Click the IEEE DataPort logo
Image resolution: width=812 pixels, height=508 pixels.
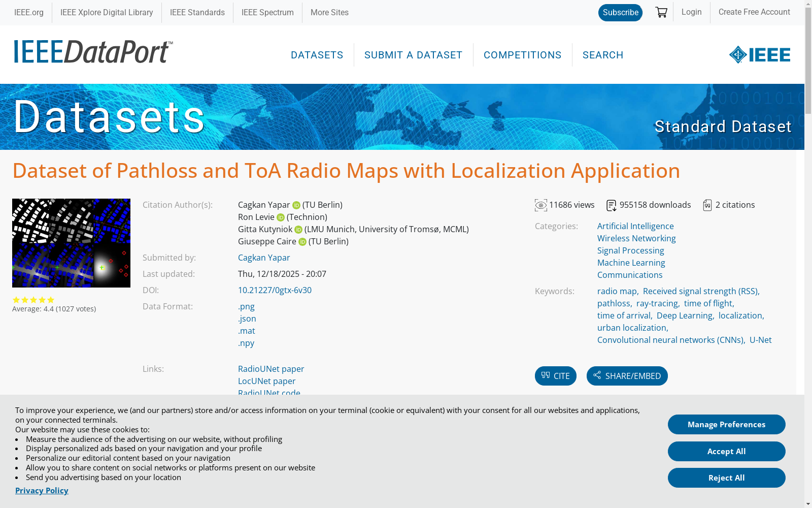93,52
